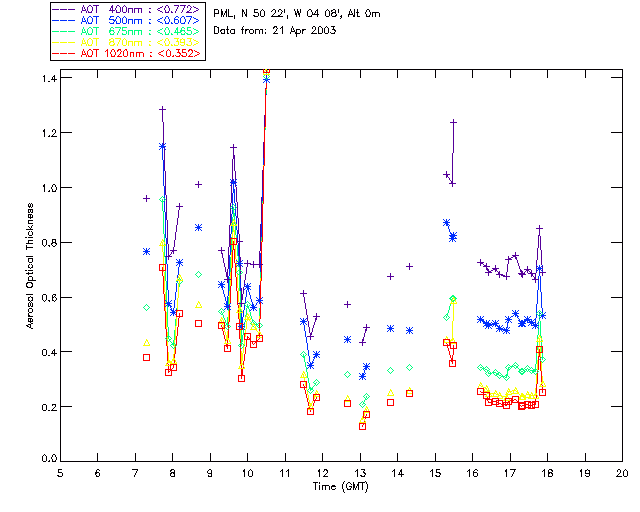This screenshot has width=640, height=512.
Task: Click the x-axis tick label 18
Action: (547, 473)
